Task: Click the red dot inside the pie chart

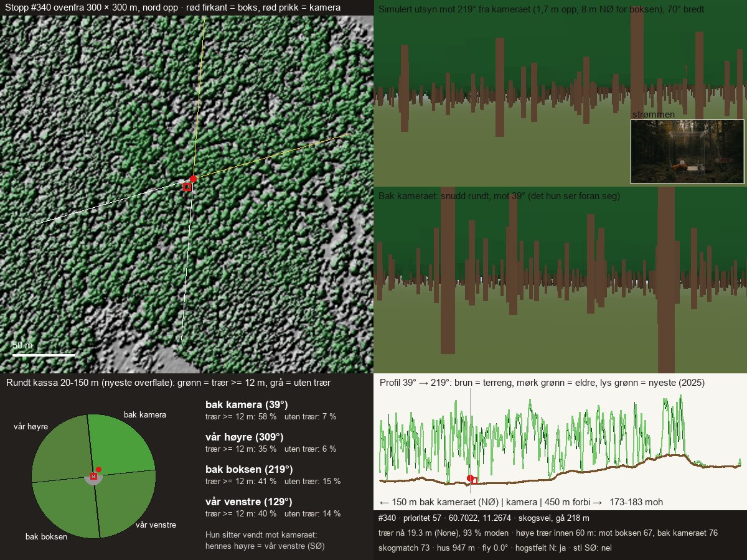Action: click(98, 469)
